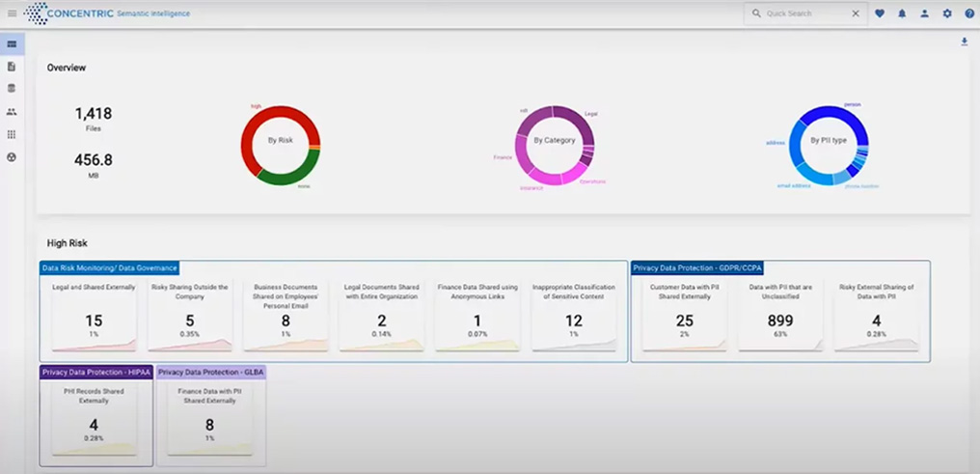Viewport: 980px width, 474px height.
Task: Download the dashboard report
Action: click(965, 42)
